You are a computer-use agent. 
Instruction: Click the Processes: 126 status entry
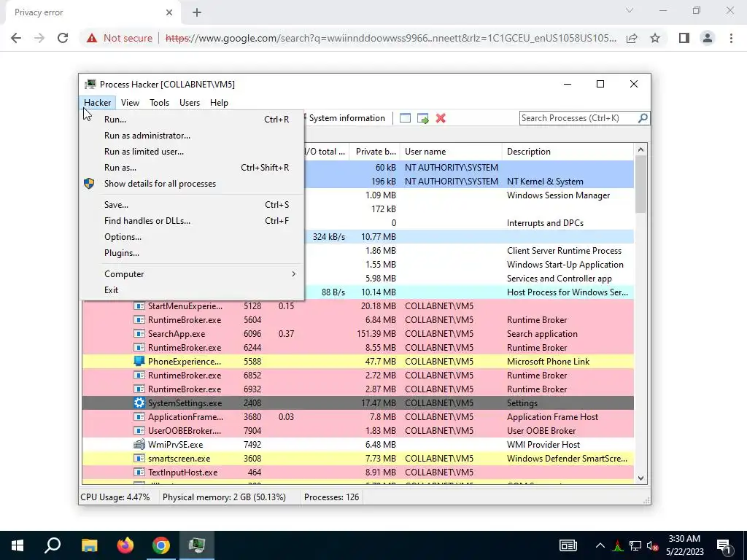coord(332,497)
